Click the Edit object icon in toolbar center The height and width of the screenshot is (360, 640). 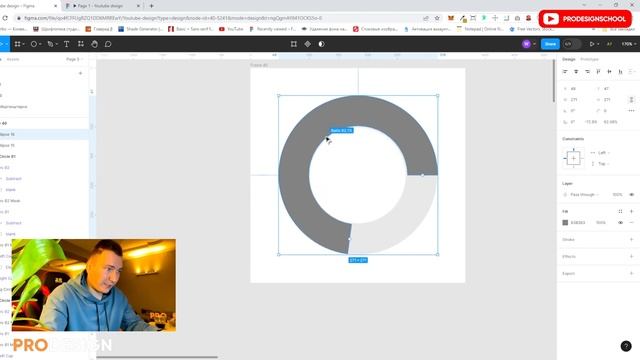(x=293, y=44)
